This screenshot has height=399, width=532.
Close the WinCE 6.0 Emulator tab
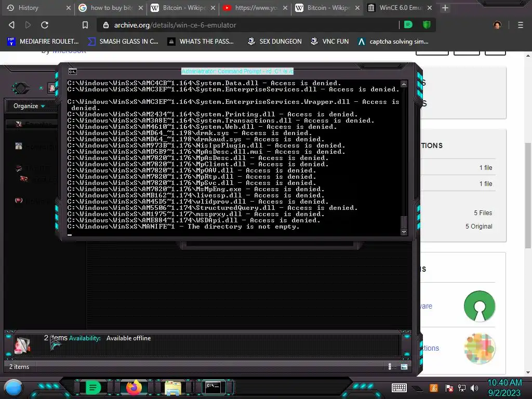click(x=430, y=8)
